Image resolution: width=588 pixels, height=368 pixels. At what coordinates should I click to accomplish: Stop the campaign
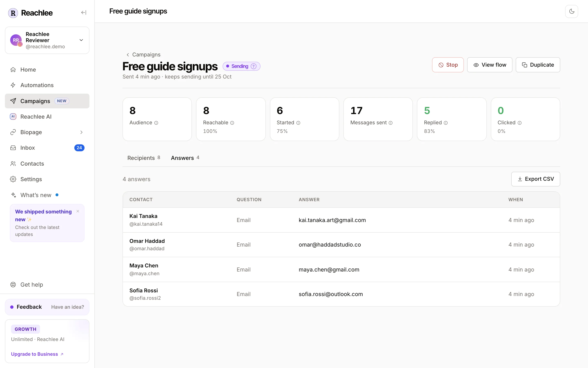448,65
